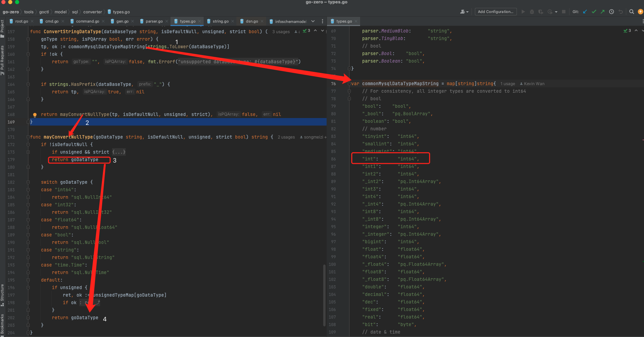Click the lightbulb intention icon at line 168
The height and width of the screenshot is (337, 644).
pyautogui.click(x=35, y=115)
